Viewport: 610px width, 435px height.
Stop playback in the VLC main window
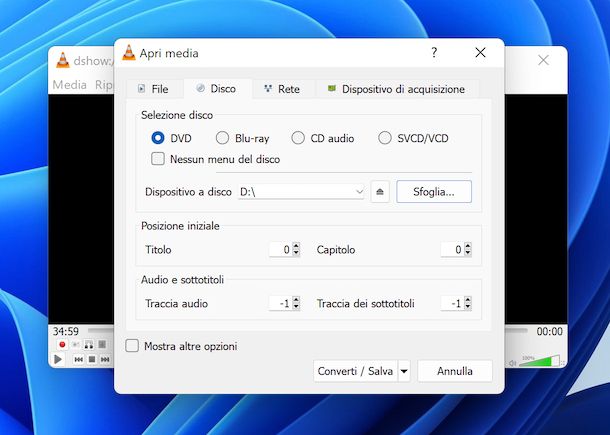click(92, 359)
